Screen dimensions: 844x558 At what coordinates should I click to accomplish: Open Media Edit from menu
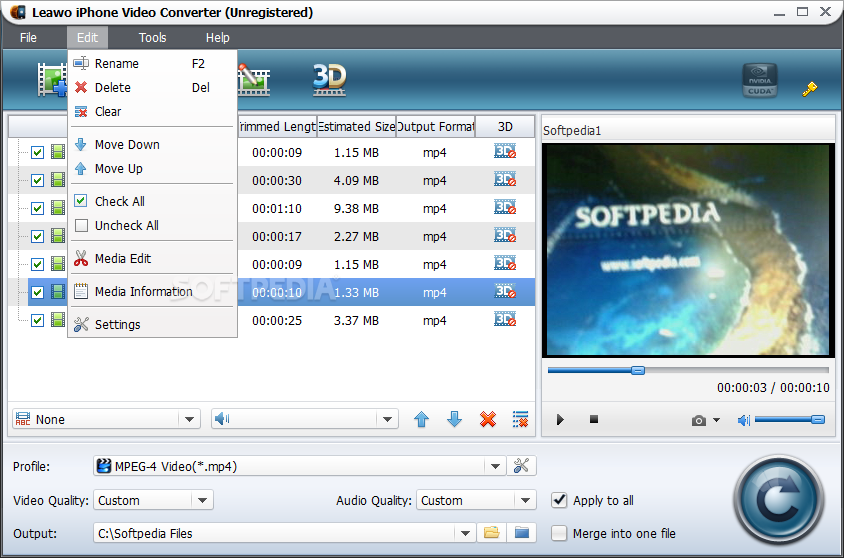(152, 258)
